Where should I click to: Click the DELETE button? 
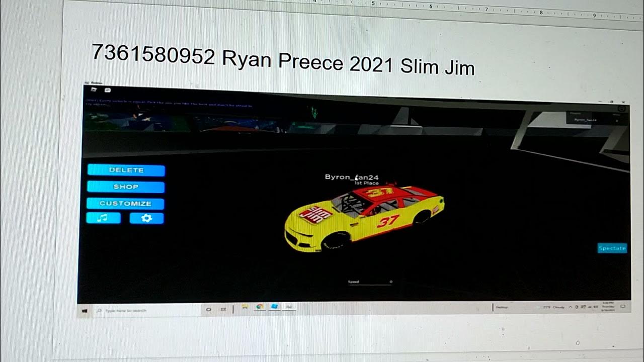[x=126, y=170]
